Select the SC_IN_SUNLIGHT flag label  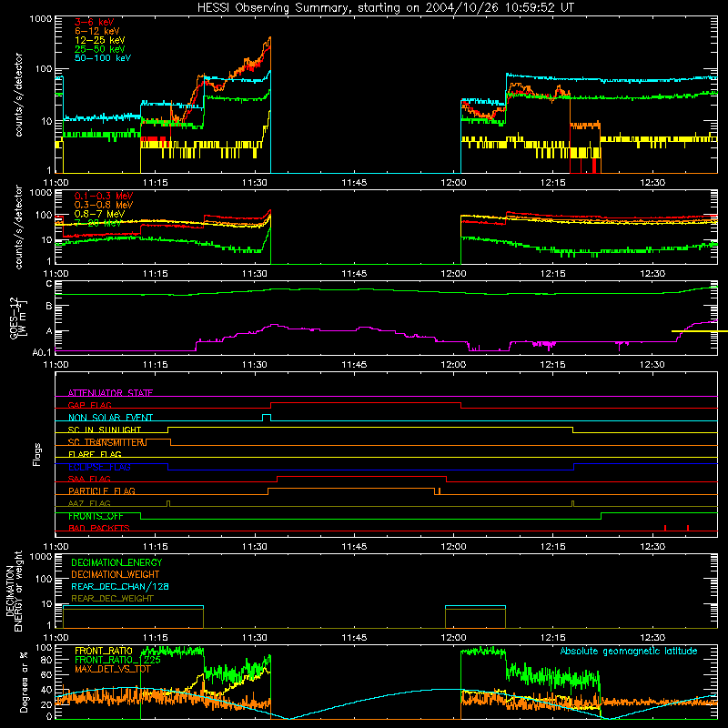point(105,430)
